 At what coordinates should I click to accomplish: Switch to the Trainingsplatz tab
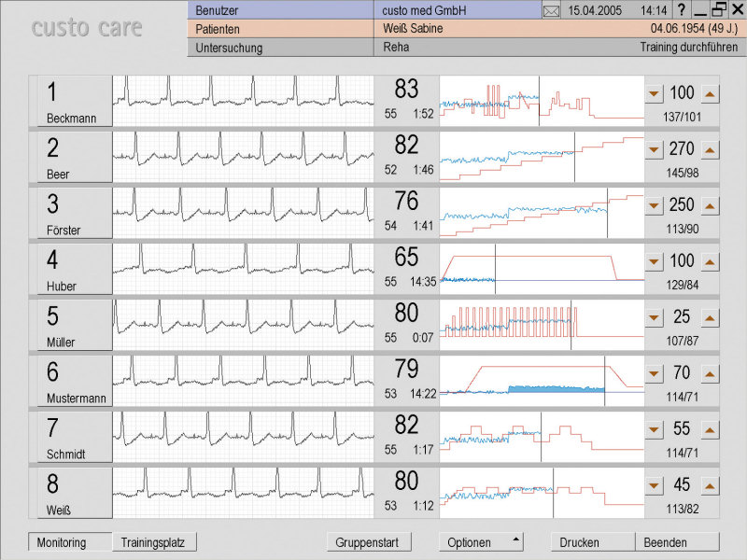[155, 542]
